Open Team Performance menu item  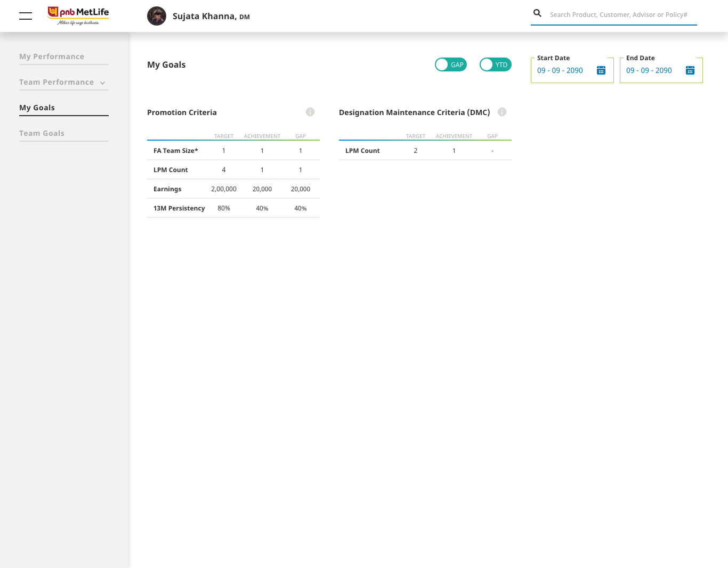(56, 82)
